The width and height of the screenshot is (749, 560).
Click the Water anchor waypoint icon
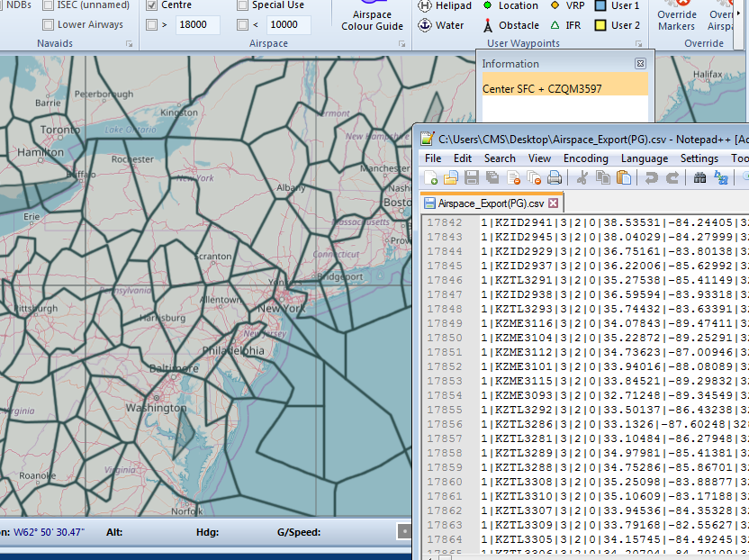tap(425, 25)
